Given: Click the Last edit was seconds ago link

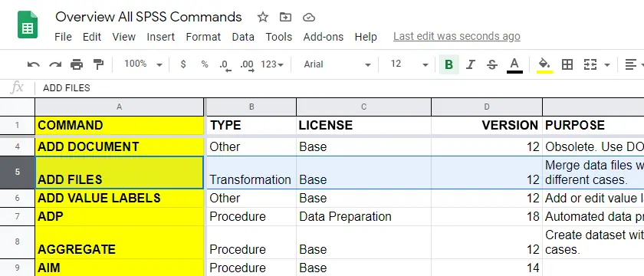Looking at the screenshot, I should tap(457, 37).
